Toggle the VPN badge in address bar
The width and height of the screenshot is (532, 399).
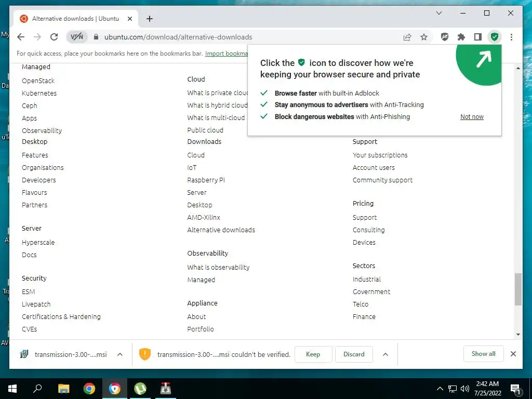pyautogui.click(x=77, y=37)
